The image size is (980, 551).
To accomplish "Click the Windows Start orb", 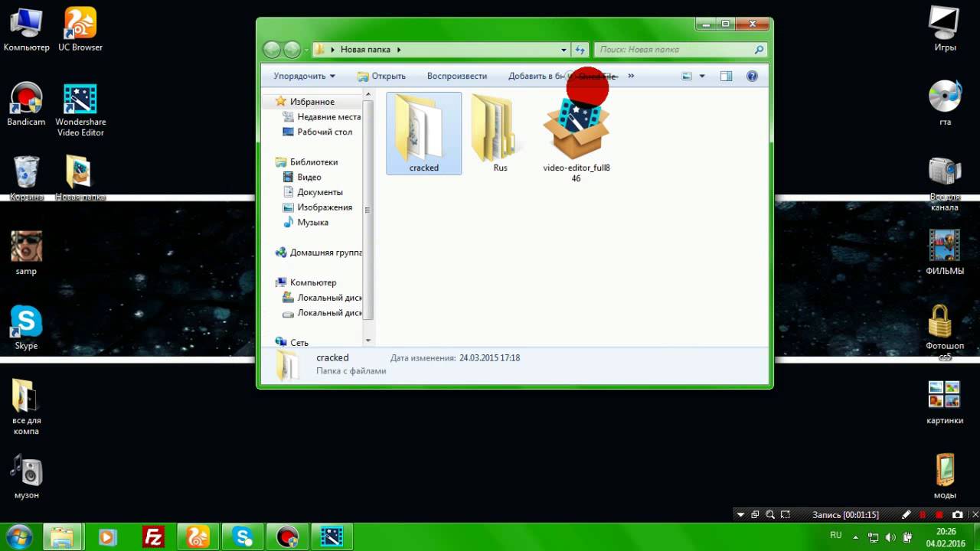I will 19,537.
